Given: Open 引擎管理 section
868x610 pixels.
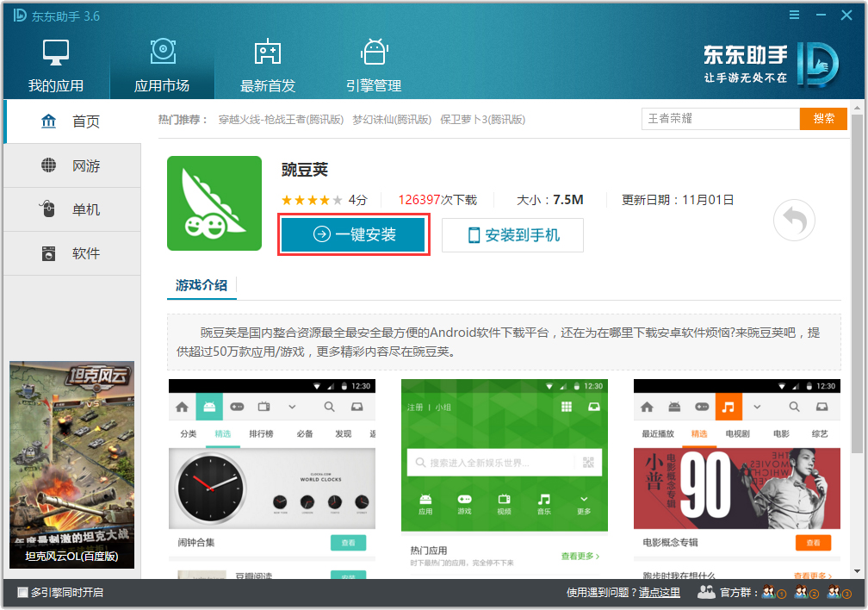Looking at the screenshot, I should (x=374, y=66).
